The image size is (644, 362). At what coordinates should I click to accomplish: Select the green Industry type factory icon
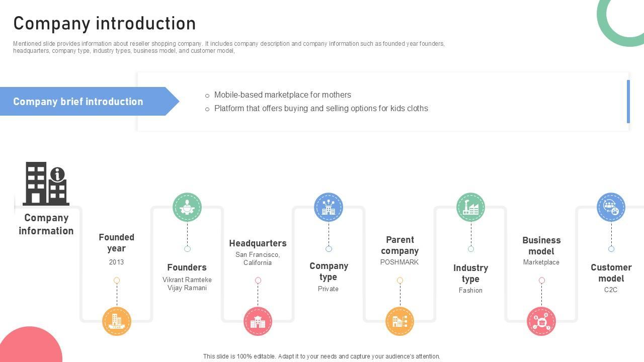[470, 207]
